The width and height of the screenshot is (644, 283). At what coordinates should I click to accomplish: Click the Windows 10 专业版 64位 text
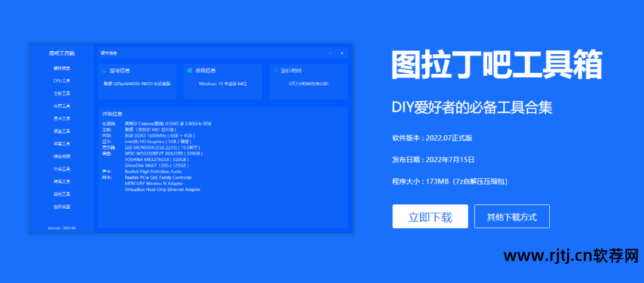pyautogui.click(x=222, y=83)
